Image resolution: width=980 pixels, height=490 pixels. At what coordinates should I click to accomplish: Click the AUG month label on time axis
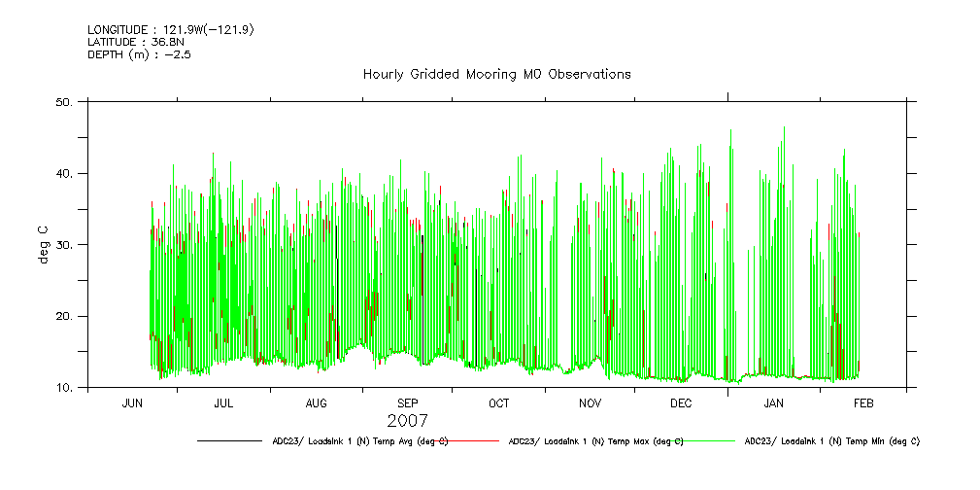(317, 402)
